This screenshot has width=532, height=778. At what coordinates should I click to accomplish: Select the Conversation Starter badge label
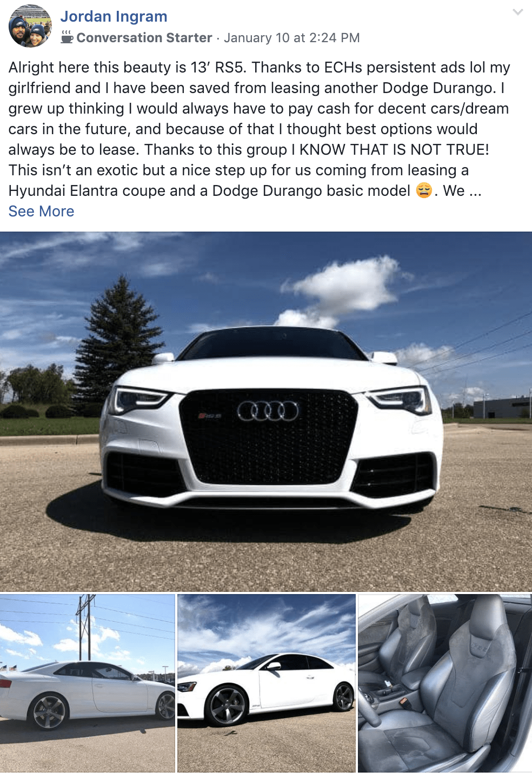point(144,38)
